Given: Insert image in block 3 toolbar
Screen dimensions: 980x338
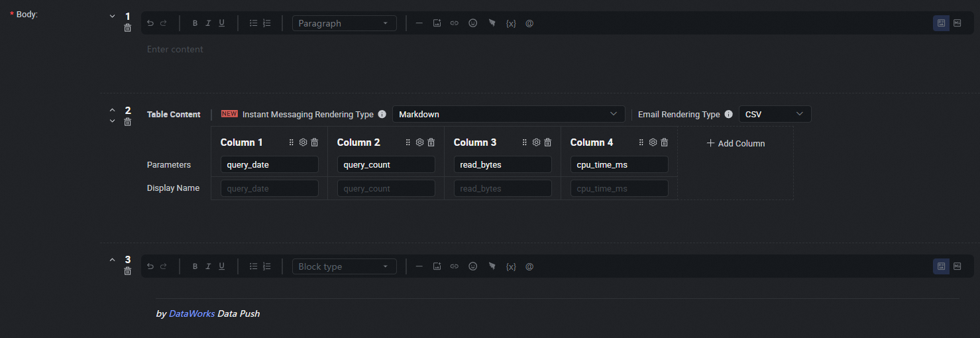Looking at the screenshot, I should tap(437, 266).
